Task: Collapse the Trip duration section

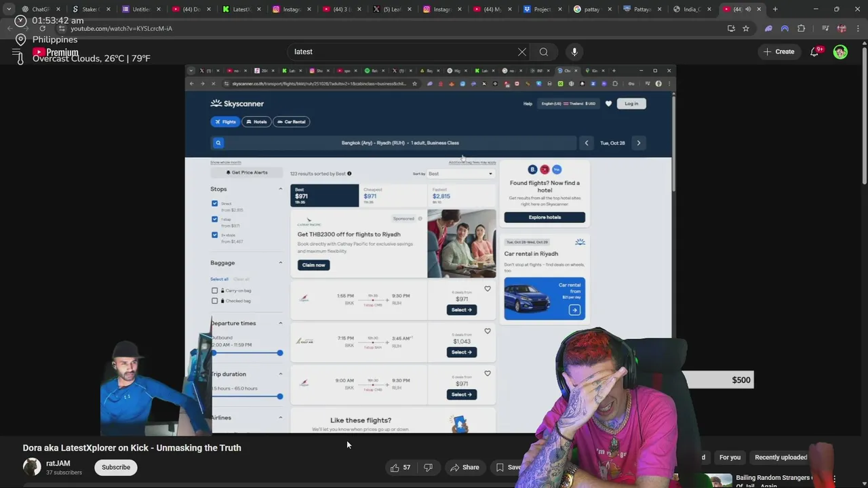Action: click(x=280, y=374)
